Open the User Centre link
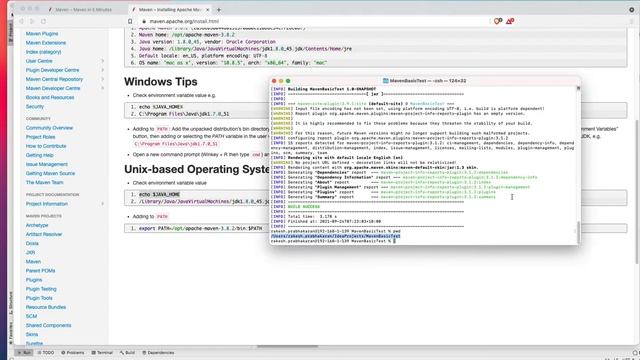The height and width of the screenshot is (360, 640). click(39, 61)
